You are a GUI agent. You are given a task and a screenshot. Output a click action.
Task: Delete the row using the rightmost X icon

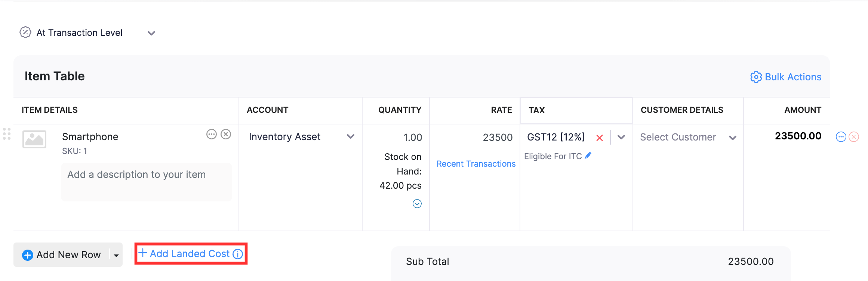(x=853, y=137)
